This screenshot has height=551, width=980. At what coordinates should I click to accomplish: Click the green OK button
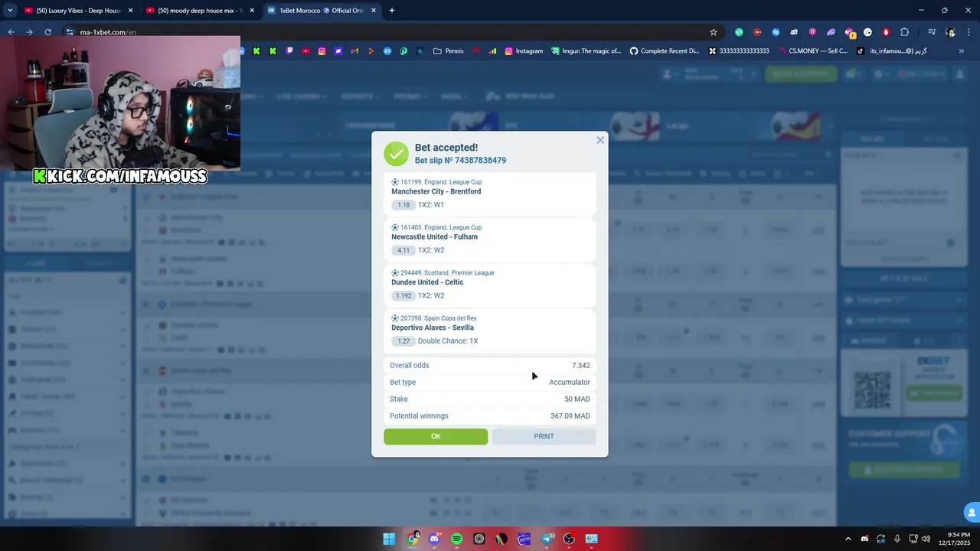(x=436, y=436)
